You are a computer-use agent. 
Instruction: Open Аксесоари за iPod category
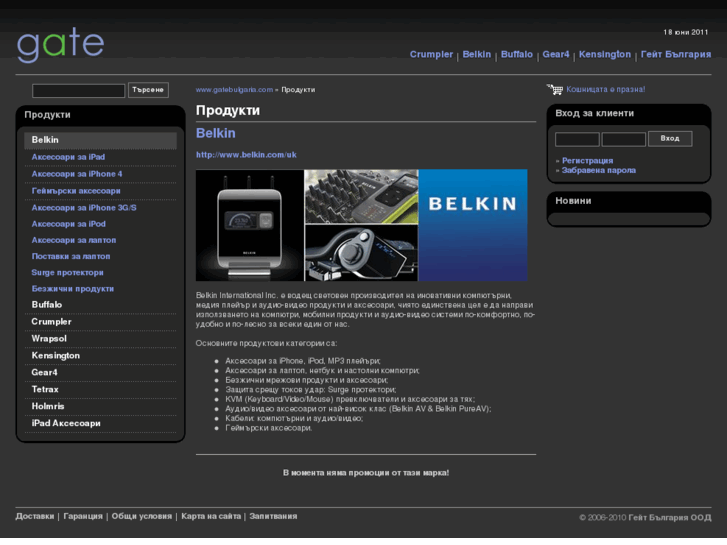69,224
